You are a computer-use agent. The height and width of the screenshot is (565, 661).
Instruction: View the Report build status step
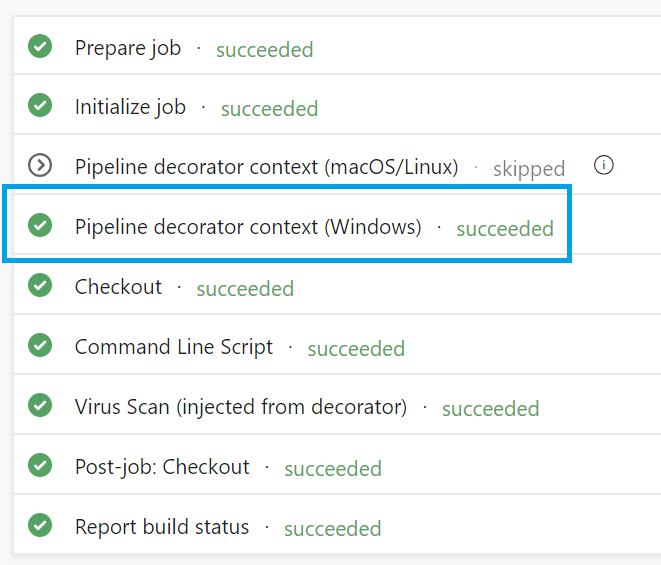tap(162, 527)
